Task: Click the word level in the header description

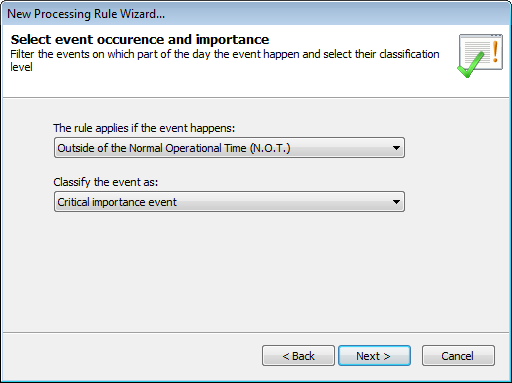Action: (21, 67)
